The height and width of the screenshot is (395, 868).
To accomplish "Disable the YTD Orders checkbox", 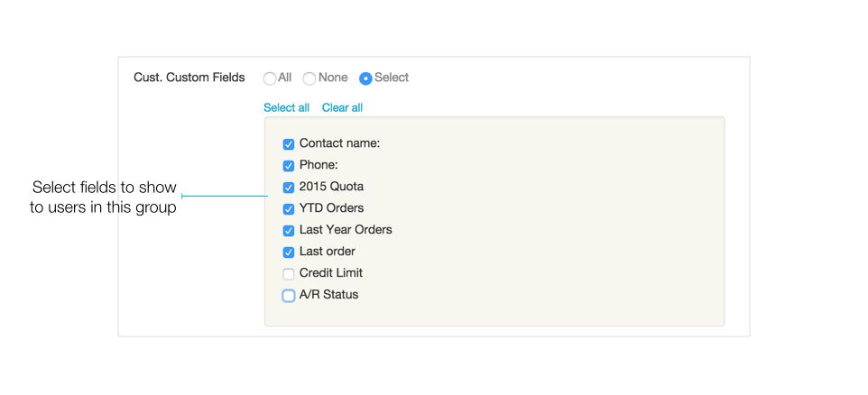I will coord(289,209).
